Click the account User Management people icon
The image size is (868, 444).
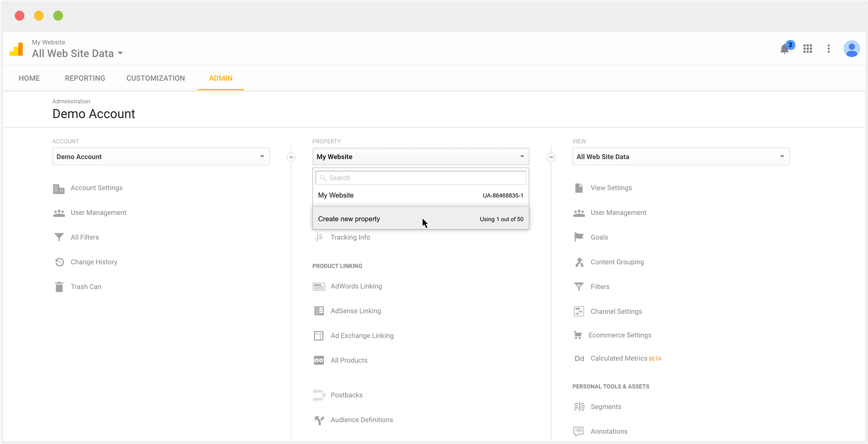click(x=59, y=213)
